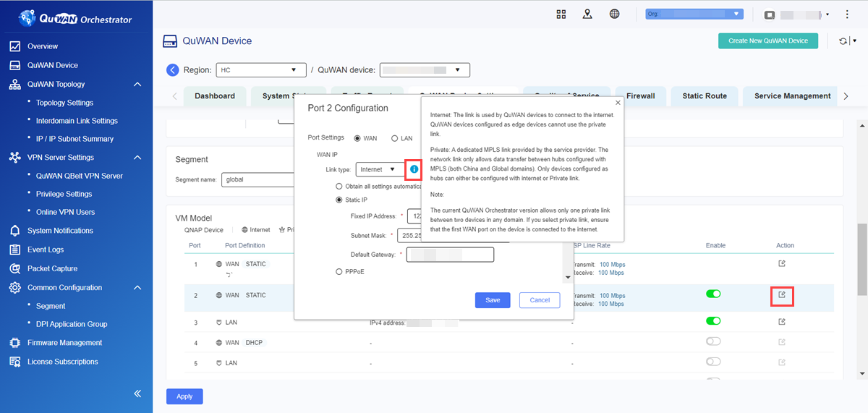The width and height of the screenshot is (868, 413).
Task: Click the refresh icon near Create button
Action: [843, 41]
